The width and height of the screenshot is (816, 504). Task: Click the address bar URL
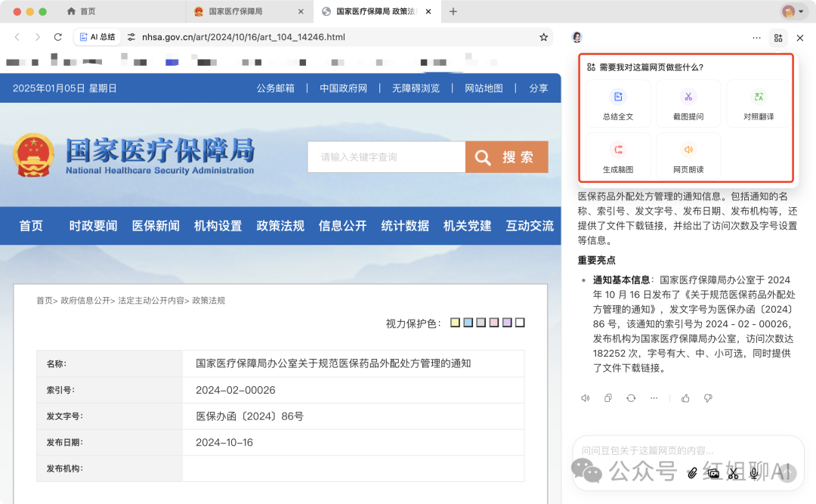(x=243, y=37)
